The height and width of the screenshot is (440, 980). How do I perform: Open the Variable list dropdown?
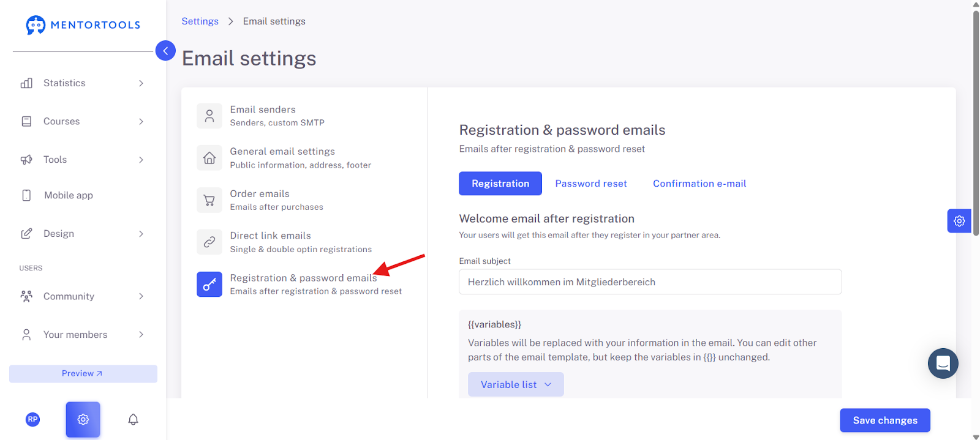(516, 384)
